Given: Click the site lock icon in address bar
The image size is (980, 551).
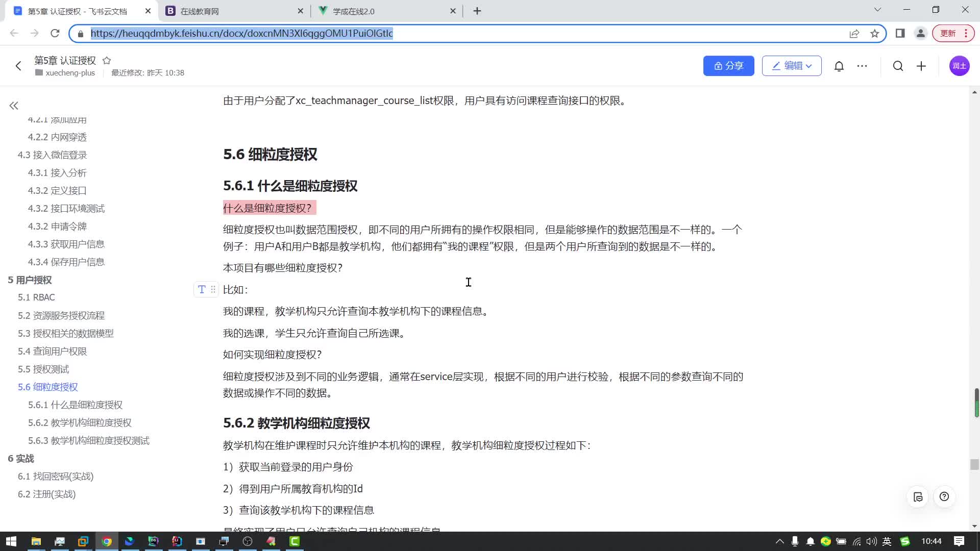Looking at the screenshot, I should click(x=80, y=34).
